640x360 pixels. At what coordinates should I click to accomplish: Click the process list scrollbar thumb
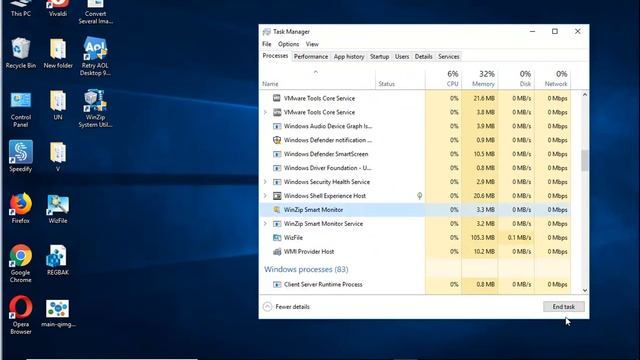584,160
